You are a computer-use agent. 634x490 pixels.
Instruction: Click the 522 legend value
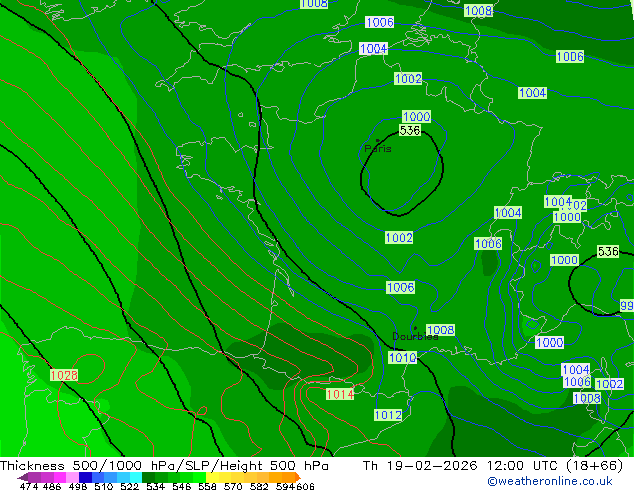pos(129,486)
